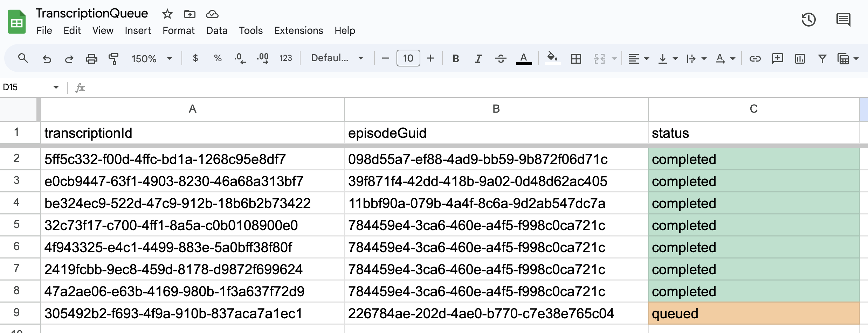Click the borders grid icon
The height and width of the screenshot is (333, 868).
coord(576,58)
